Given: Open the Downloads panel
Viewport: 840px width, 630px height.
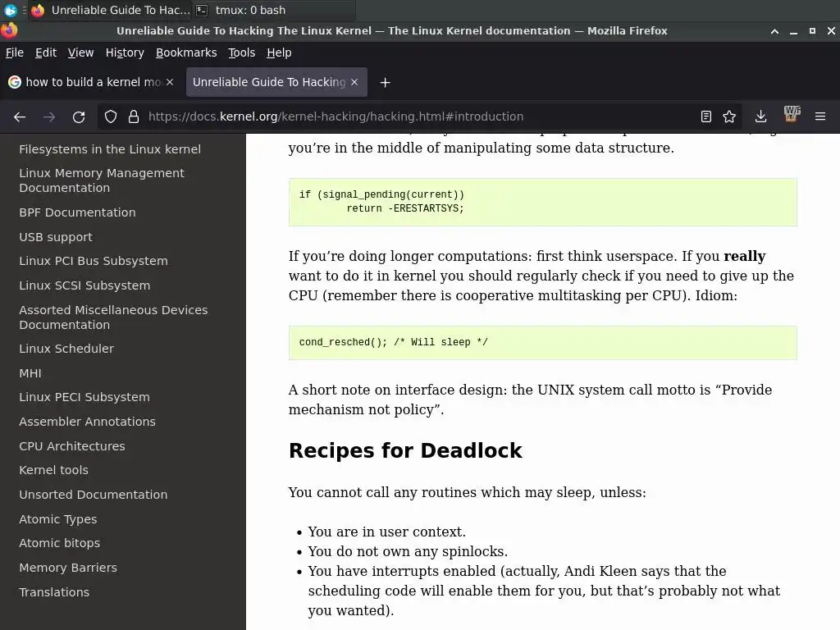Looking at the screenshot, I should tap(760, 116).
